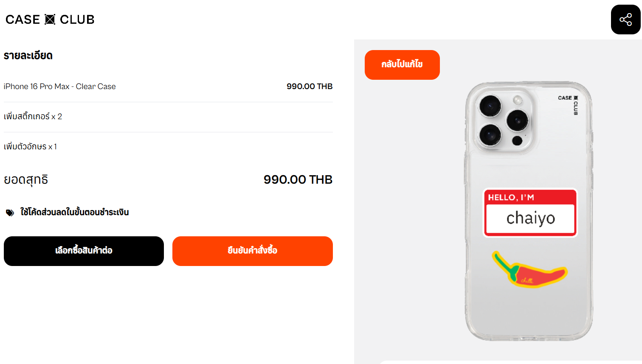Click the CASE CLUB brand mark on case
642x364 pixels.
click(x=569, y=105)
